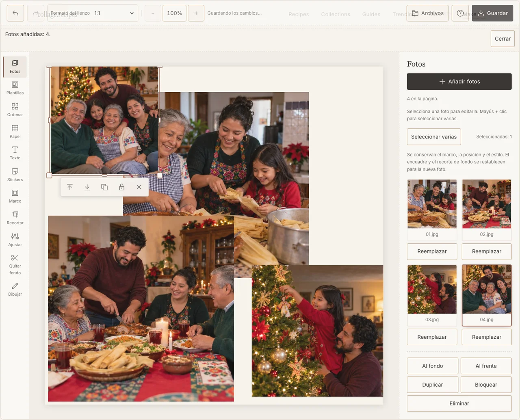This screenshot has height=420, width=520.
Task: Zoom in with the plus button
Action: coord(196,13)
